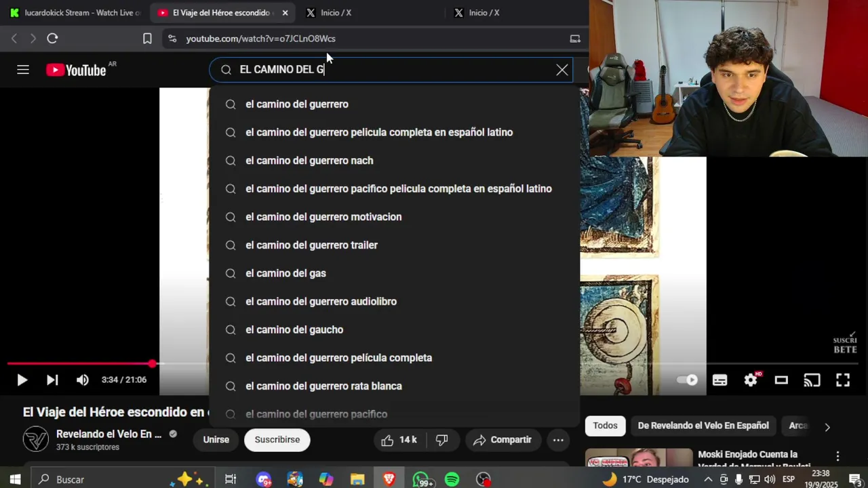The width and height of the screenshot is (868, 488).
Task: Select "De Revelando el Velo En Español" chip
Action: pyautogui.click(x=703, y=426)
